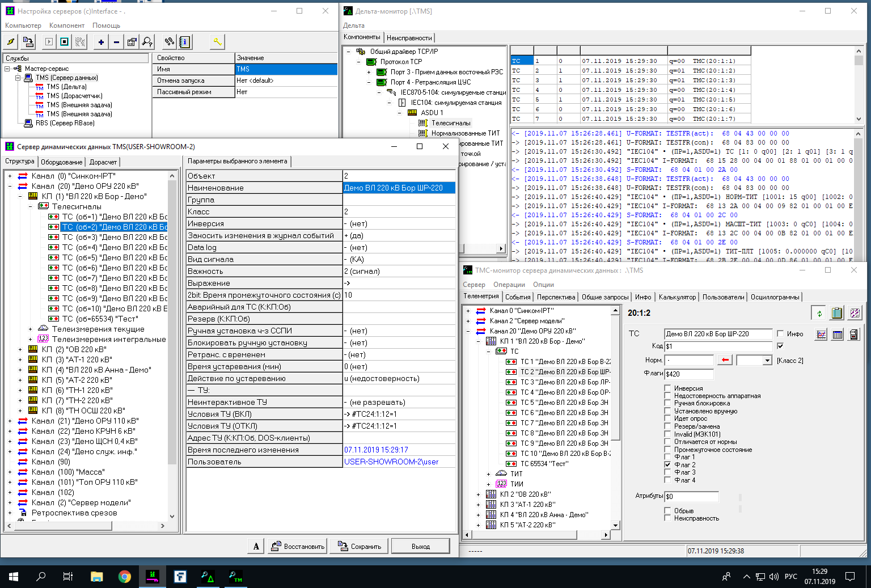Enable the Инверсия checkbox
Image resolution: width=871 pixels, height=588 pixels.
[668, 388]
